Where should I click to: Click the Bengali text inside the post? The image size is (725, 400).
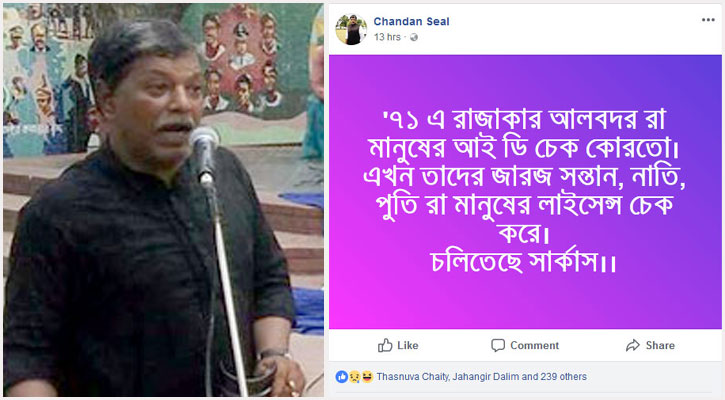click(x=524, y=191)
